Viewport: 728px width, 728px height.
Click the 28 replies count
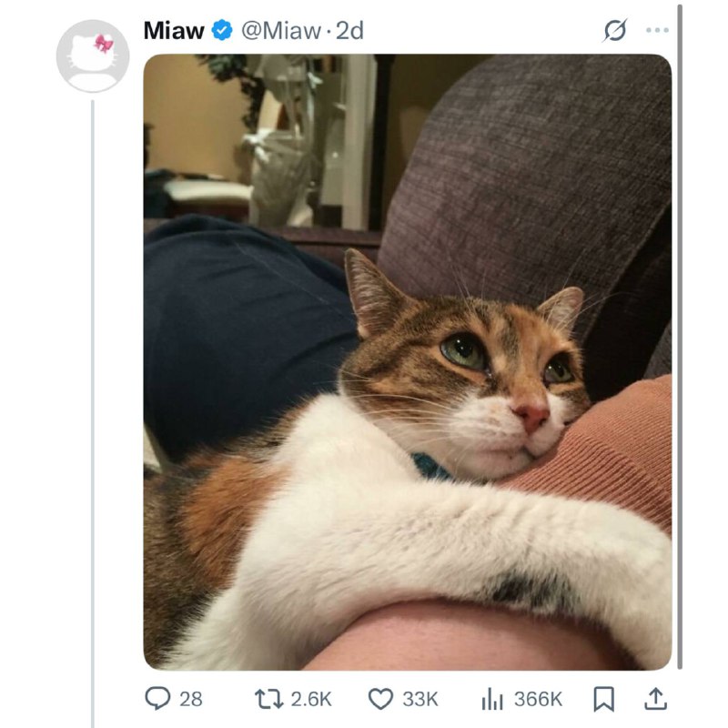coord(191,699)
